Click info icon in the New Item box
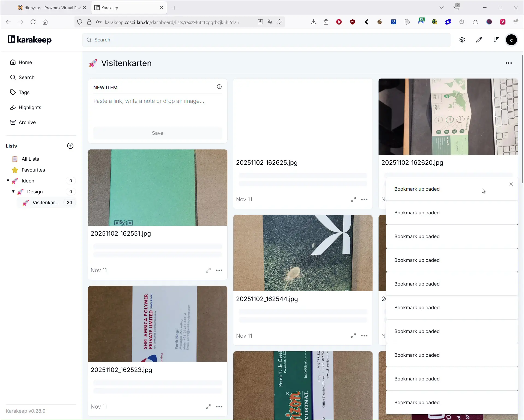Viewport: 524px width, 420px height. 219,87
